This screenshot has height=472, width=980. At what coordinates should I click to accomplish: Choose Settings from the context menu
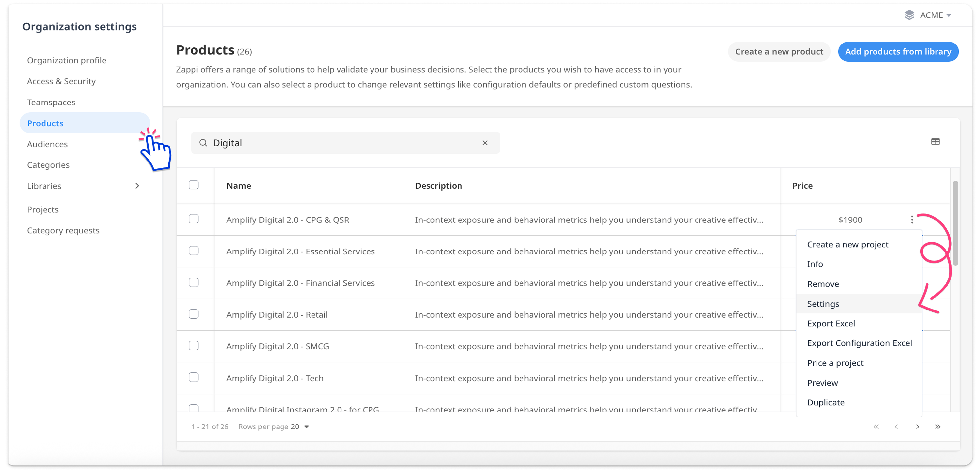(823, 304)
